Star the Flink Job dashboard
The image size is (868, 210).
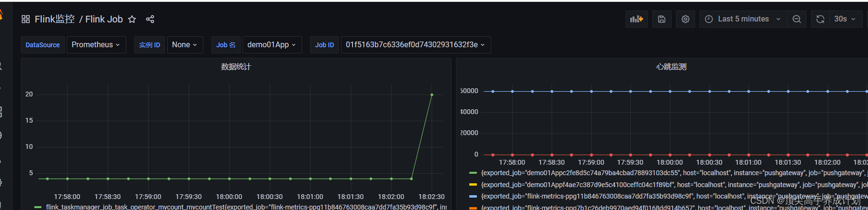(x=132, y=19)
